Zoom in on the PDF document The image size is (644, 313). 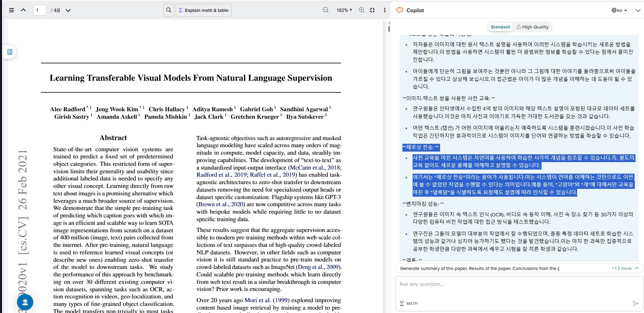362,10
